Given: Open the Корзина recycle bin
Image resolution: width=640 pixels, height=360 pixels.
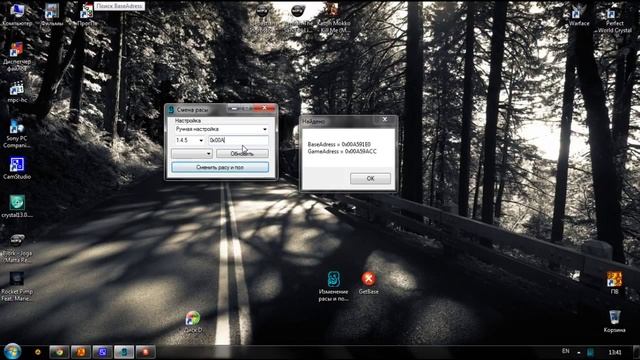Looking at the screenshot, I should pyautogui.click(x=614, y=321).
